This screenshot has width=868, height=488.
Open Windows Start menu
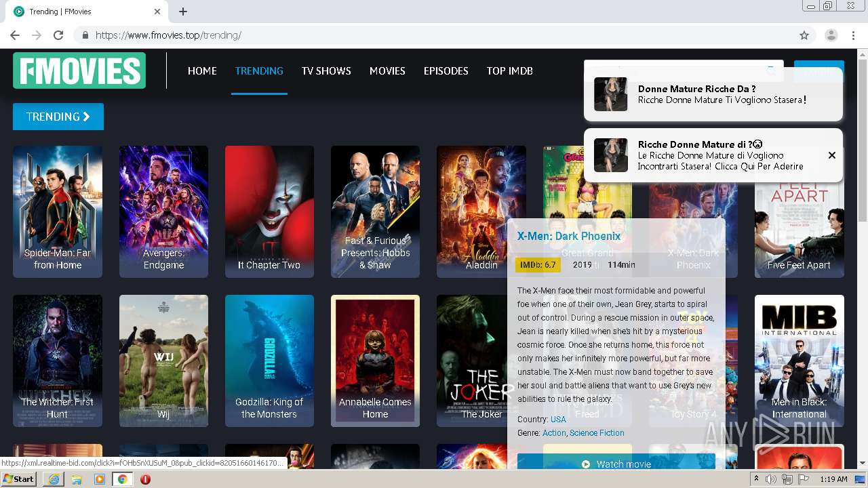(x=19, y=479)
